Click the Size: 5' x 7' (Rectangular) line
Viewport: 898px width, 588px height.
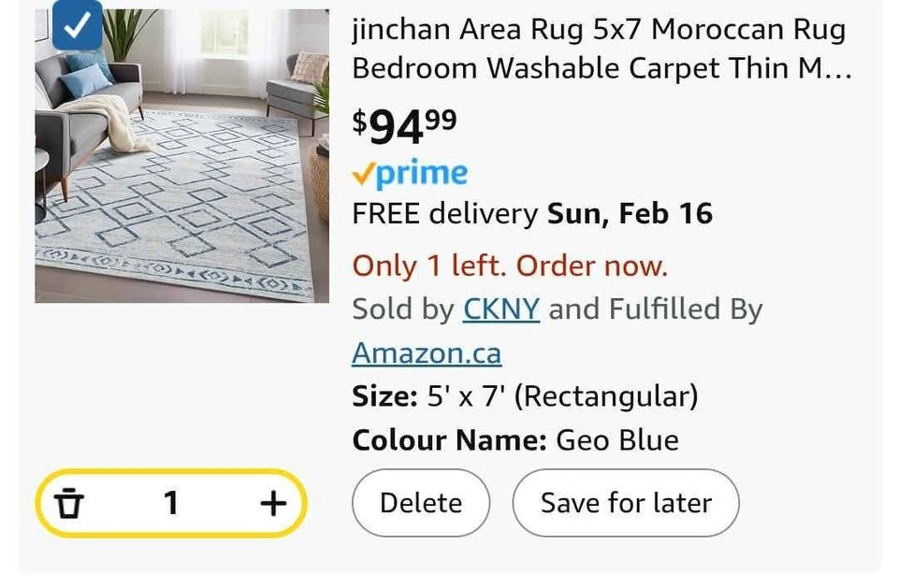click(525, 396)
